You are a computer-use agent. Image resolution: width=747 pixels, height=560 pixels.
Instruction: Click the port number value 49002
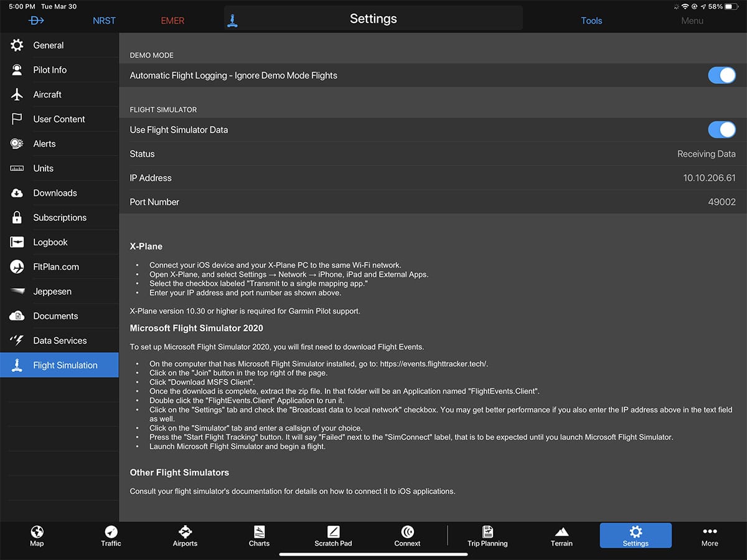pos(722,202)
